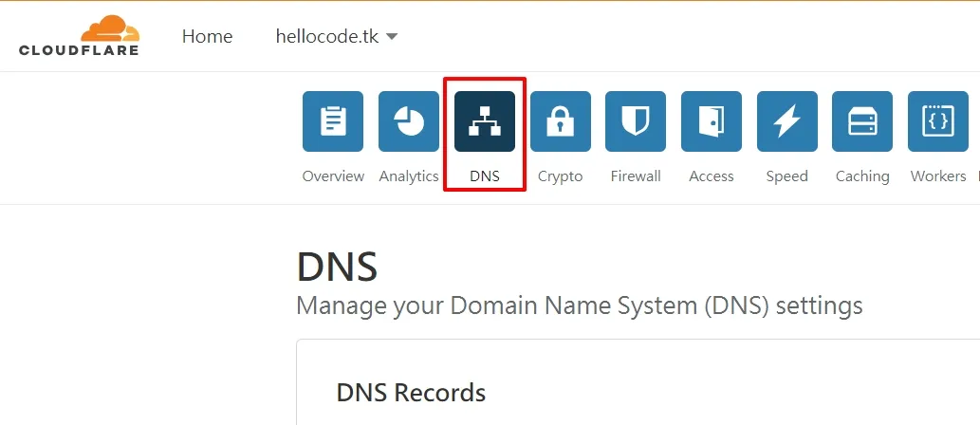
Task: Click the Workers tab label
Action: 938,176
